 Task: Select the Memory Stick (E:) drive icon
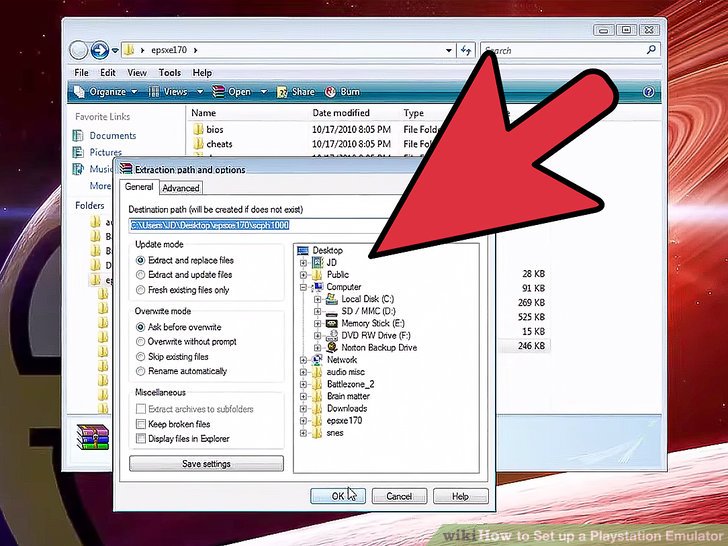pyautogui.click(x=332, y=324)
